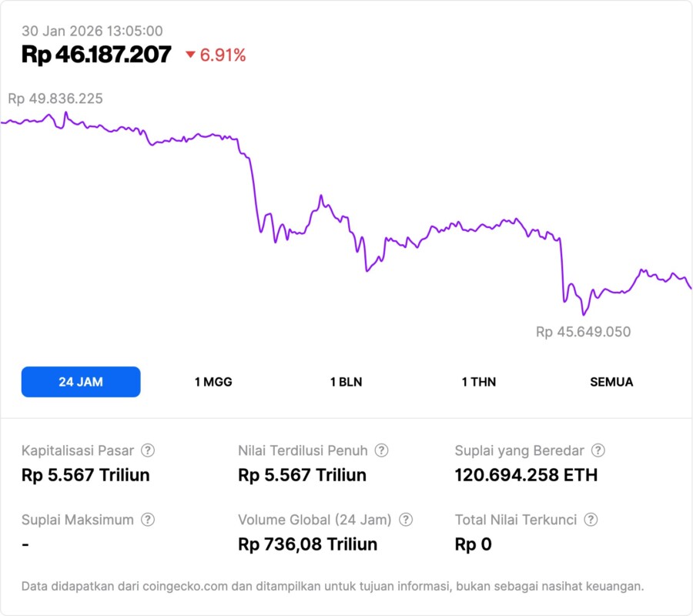The height and width of the screenshot is (616, 693).
Task: Click the red down-triangle price change indicator
Action: 190,55
